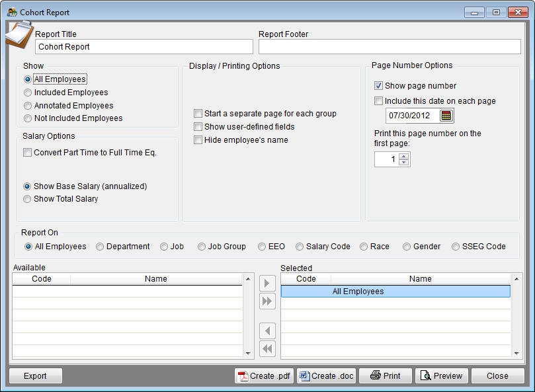The image size is (535, 392).
Task: Print the cohort report
Action: (x=386, y=375)
